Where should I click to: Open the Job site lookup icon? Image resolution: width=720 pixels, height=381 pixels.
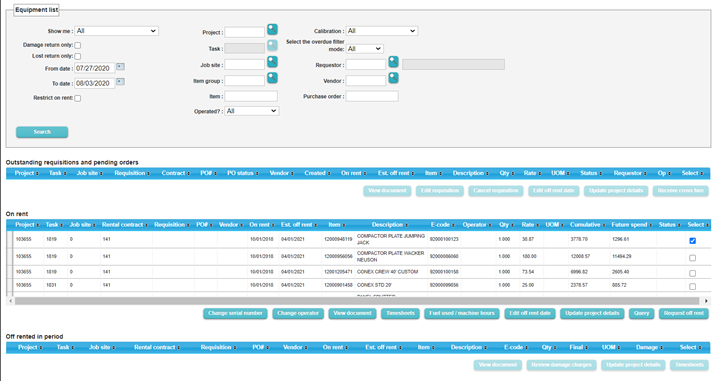(272, 62)
